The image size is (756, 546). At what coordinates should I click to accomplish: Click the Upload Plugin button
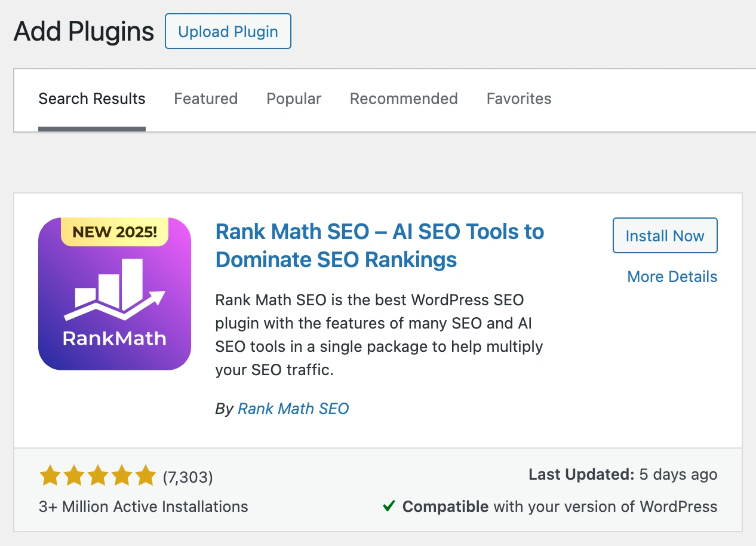[228, 32]
